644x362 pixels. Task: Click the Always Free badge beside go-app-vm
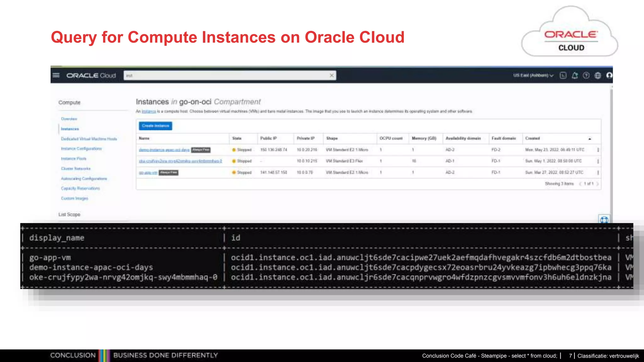(x=169, y=173)
